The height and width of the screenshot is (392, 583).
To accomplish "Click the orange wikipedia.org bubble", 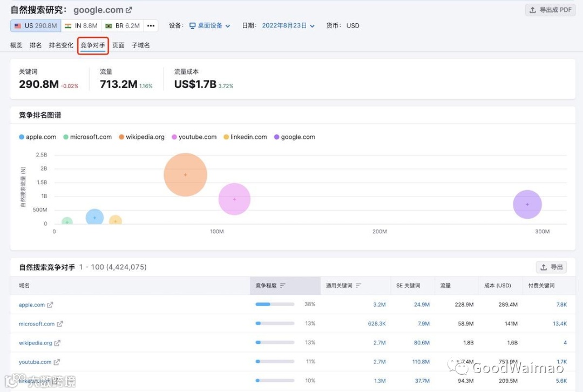I will tap(185, 174).
